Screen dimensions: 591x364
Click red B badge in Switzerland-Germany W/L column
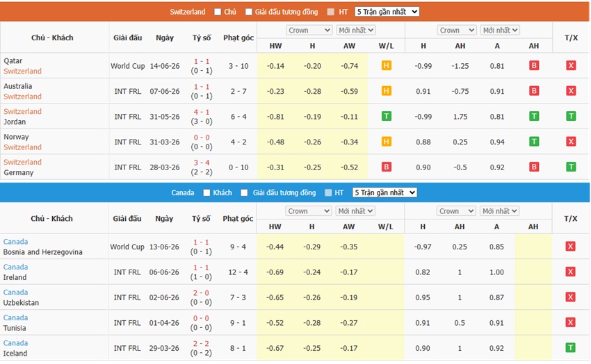386,167
